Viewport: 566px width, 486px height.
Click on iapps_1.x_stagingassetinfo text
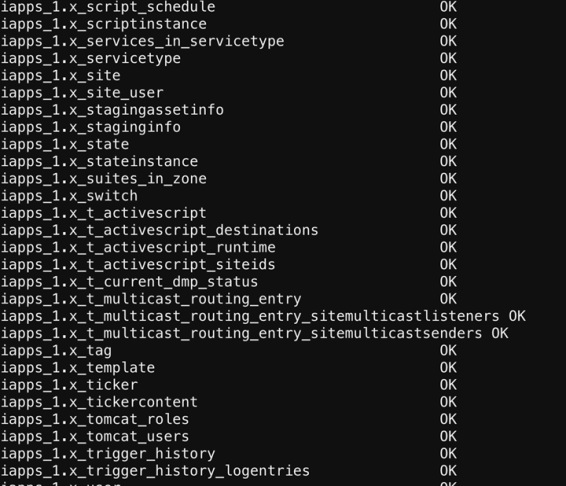[112, 110]
